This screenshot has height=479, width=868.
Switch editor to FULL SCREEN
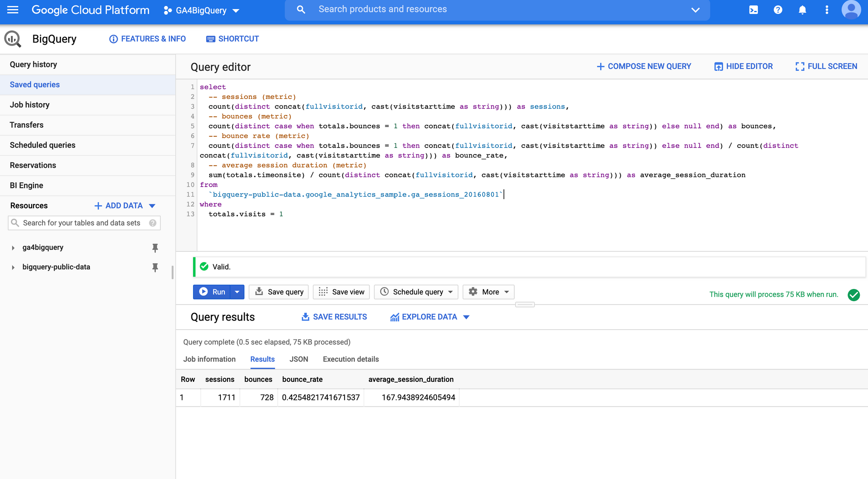pos(826,66)
